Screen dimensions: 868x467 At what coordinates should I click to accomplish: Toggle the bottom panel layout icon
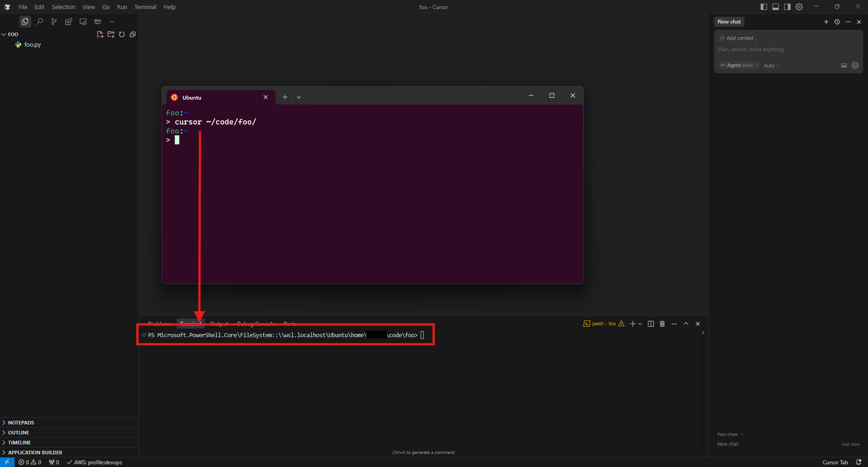pos(776,7)
